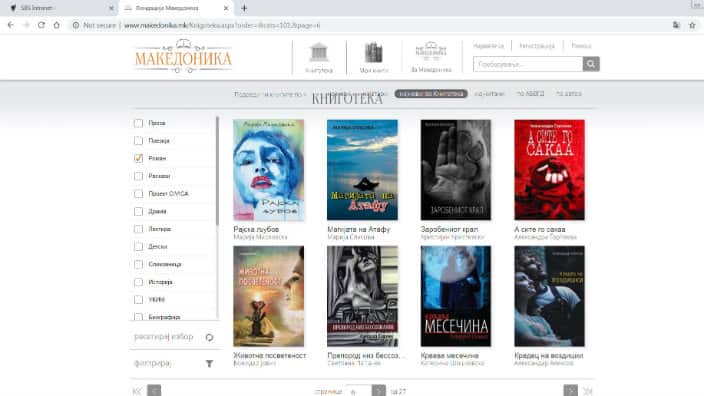The width and height of the screenshot is (704, 396).
Task: Click the funnel icon next to филтрирај
Action: click(209, 364)
